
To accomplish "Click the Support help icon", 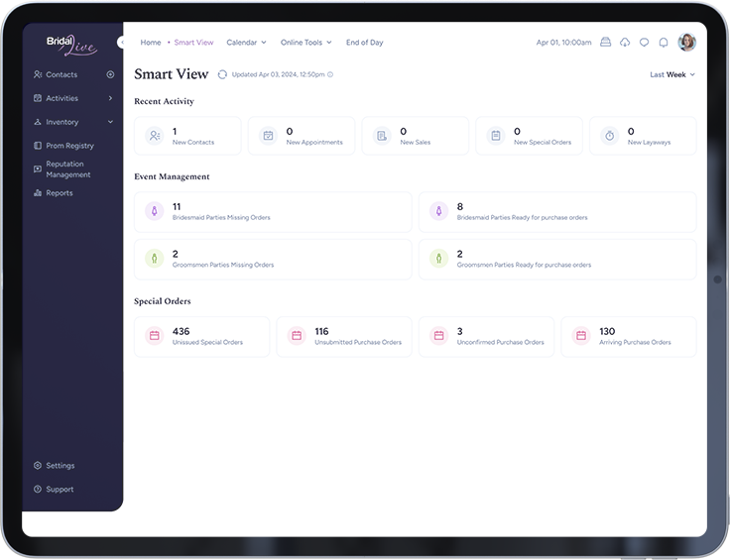I will [38, 490].
